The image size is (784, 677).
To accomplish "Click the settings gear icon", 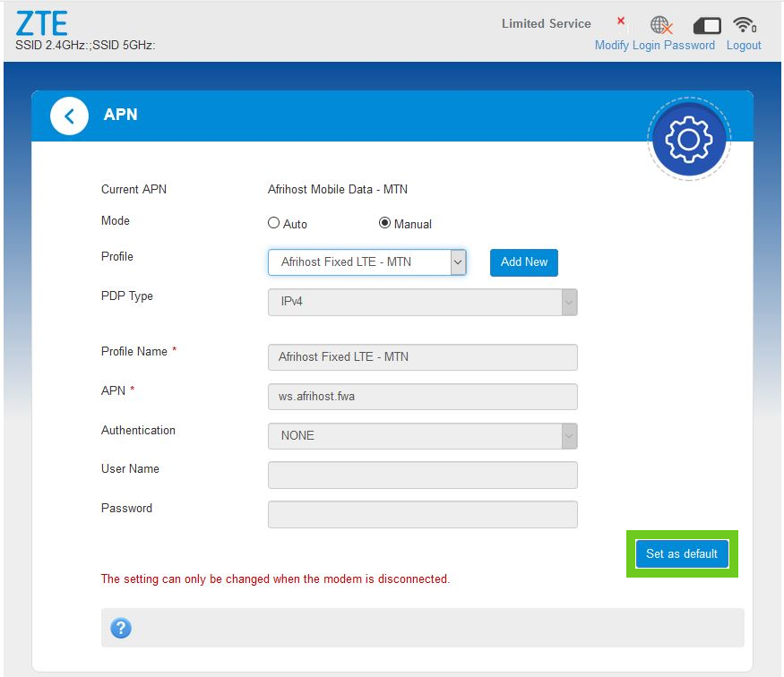I will click(x=688, y=139).
